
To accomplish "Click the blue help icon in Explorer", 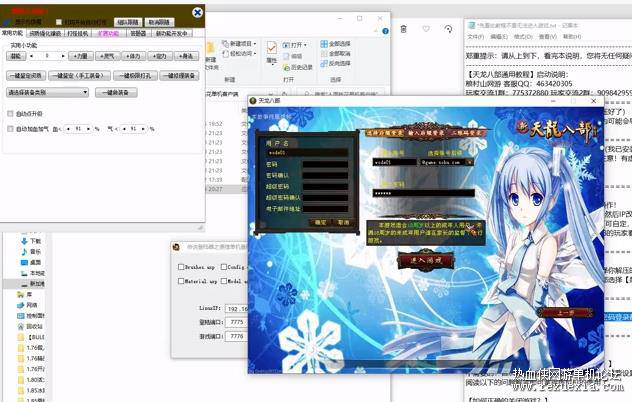I will pos(386,31).
